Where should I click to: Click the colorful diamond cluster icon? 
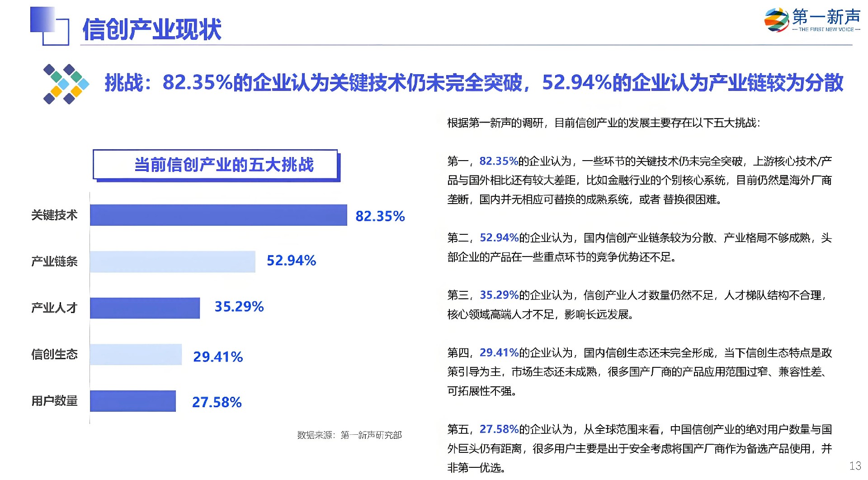[x=66, y=84]
